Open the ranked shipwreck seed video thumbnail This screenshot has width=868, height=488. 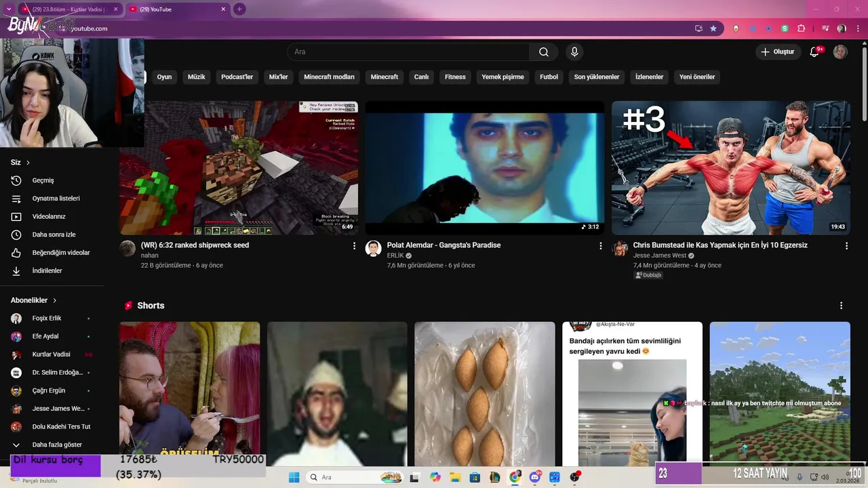(239, 168)
